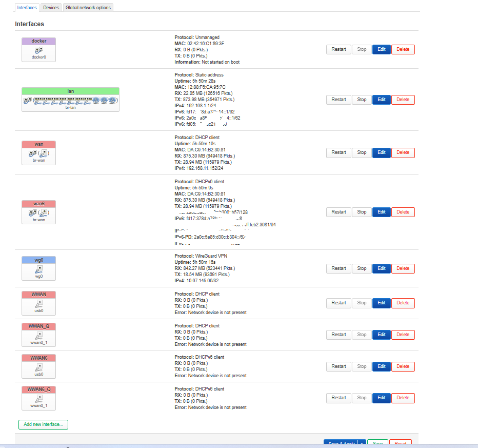Click the usb0 device icon under WWAN6
Image resolution: width=478 pixels, height=448 pixels.
pyautogui.click(x=38, y=367)
